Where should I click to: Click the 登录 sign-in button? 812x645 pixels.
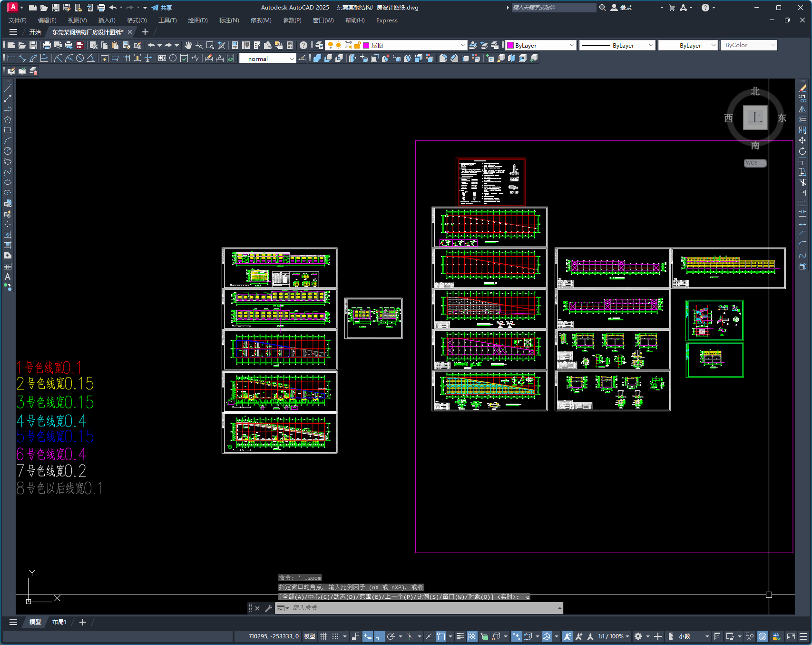pyautogui.click(x=621, y=8)
